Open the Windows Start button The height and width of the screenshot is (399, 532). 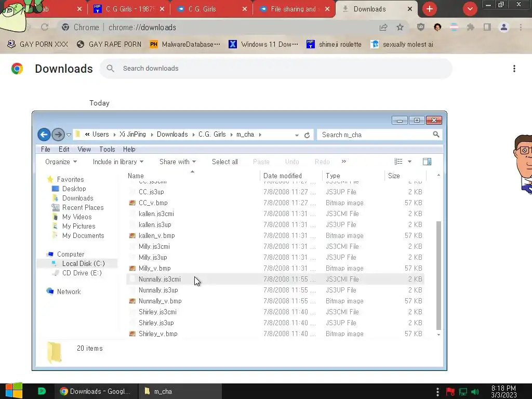[x=14, y=391]
